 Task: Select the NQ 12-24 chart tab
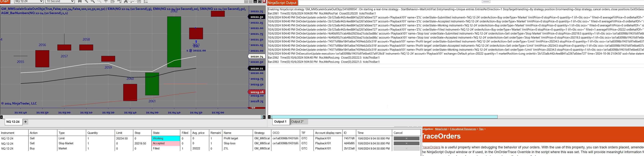pos(13,122)
